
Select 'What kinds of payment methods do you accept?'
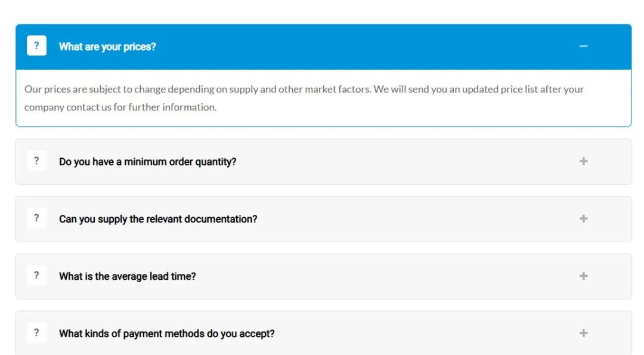tap(166, 334)
